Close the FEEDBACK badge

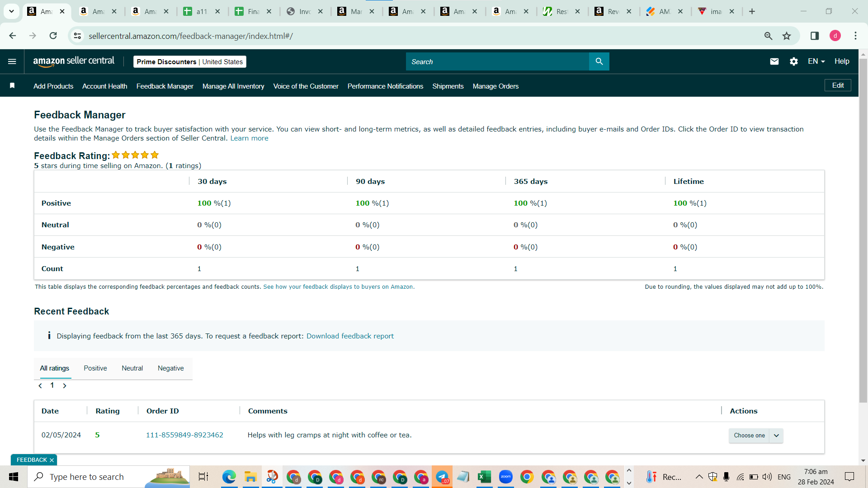click(x=52, y=460)
